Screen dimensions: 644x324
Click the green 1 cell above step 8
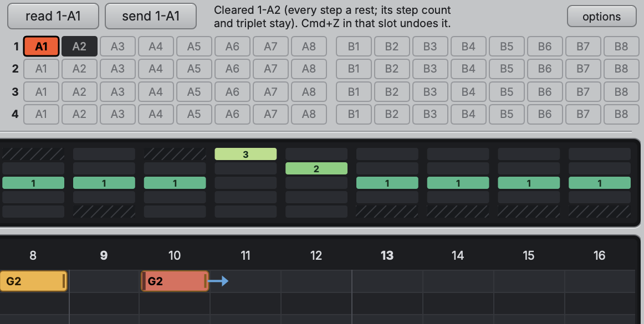[33, 183]
